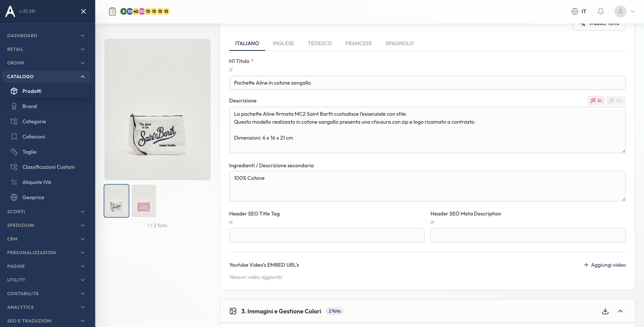Expand the user account menu chevron
This screenshot has height=327, width=644.
coord(632,11)
